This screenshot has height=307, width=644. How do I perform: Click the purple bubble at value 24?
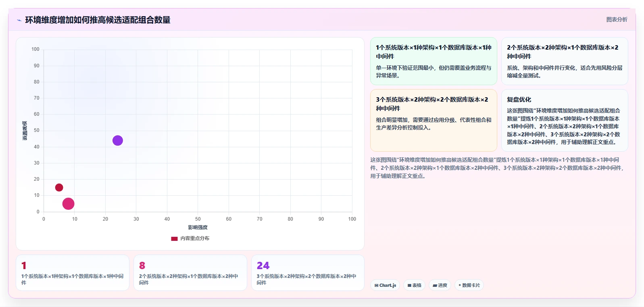117,140
